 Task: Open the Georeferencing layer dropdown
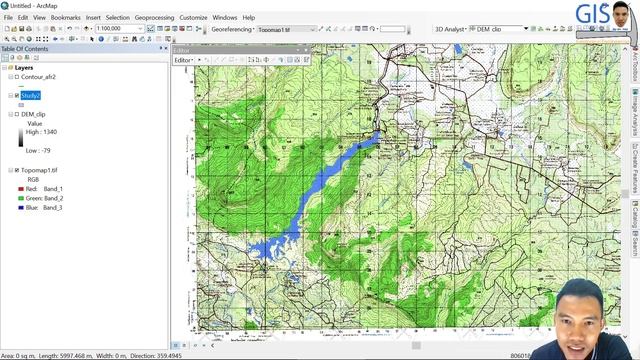[313, 29]
